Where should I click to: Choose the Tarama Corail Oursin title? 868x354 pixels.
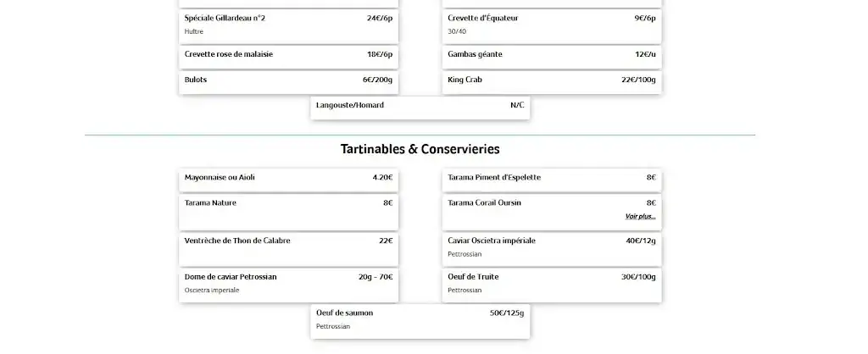(x=485, y=203)
